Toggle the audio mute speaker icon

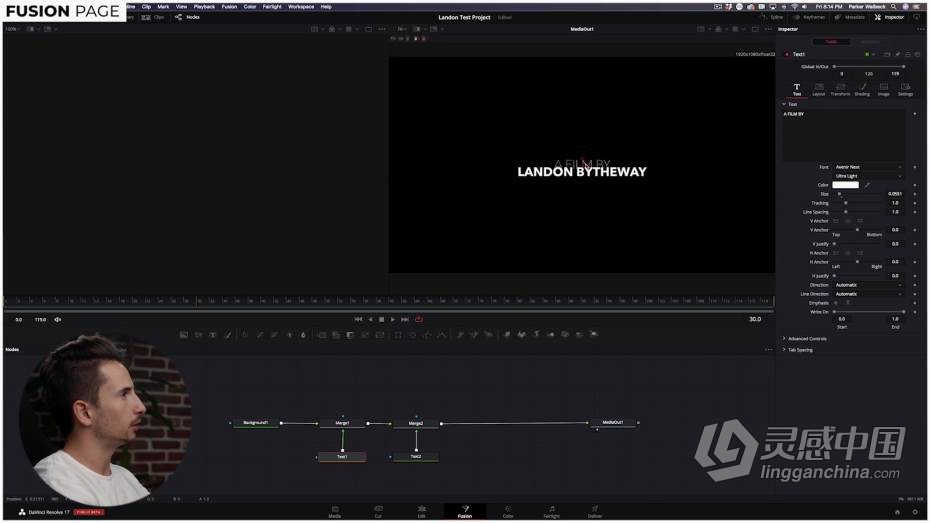coord(58,320)
